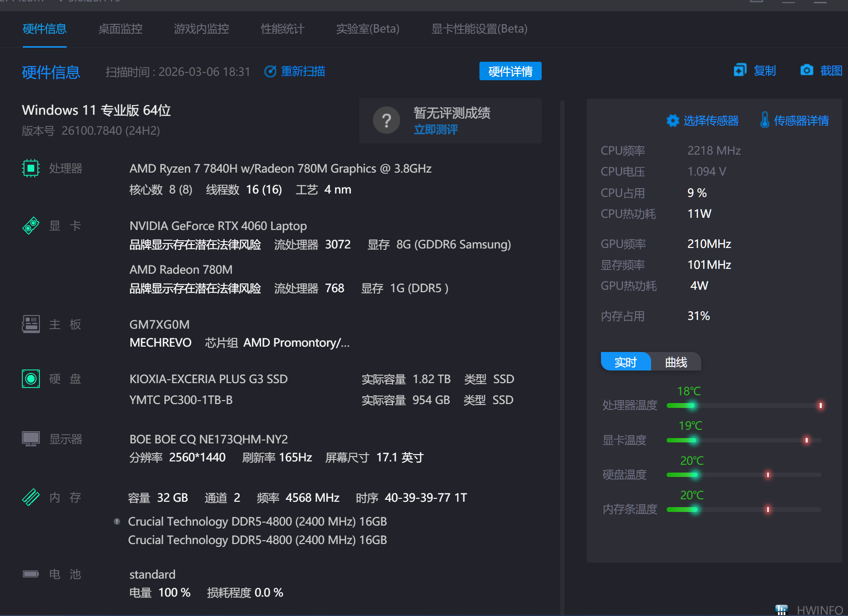Switch to 实时 real-time view
848x616 pixels.
point(625,362)
